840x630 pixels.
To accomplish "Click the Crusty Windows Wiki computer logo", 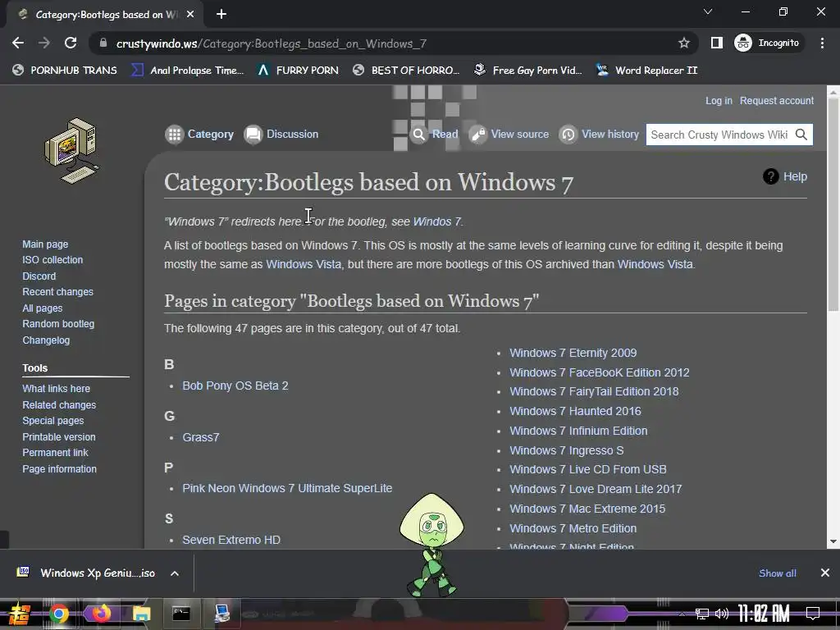I will coord(72,151).
